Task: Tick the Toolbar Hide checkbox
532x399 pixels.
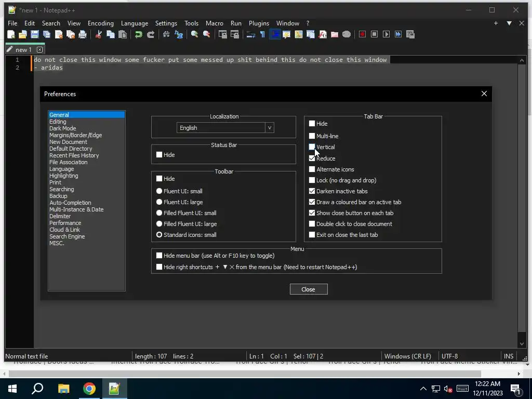Action: pos(159,179)
